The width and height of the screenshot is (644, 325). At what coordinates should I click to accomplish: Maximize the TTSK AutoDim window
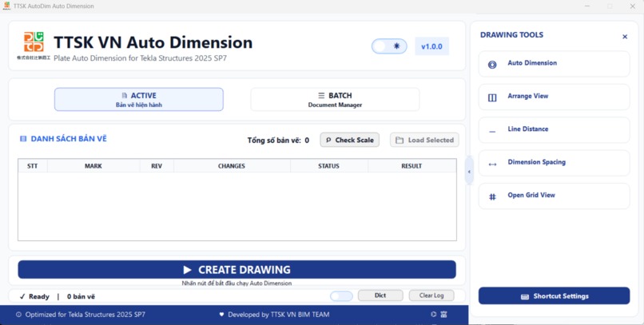pyautogui.click(x=610, y=6)
